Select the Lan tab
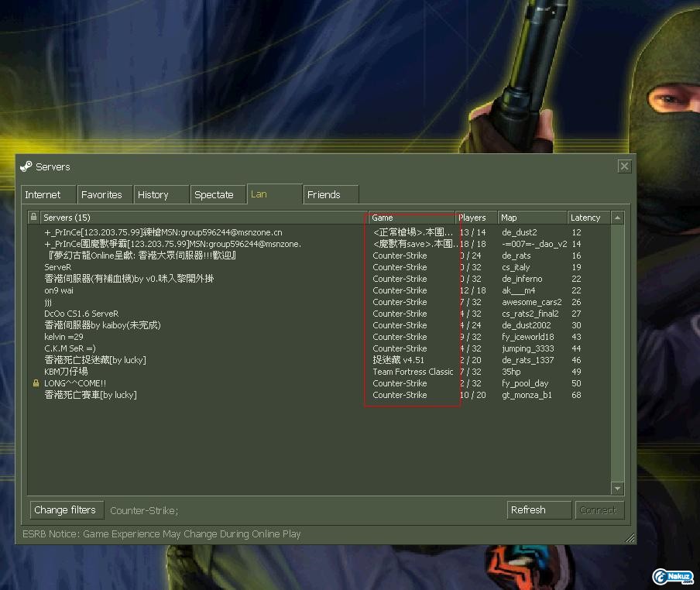The height and width of the screenshot is (590, 700). (x=275, y=194)
